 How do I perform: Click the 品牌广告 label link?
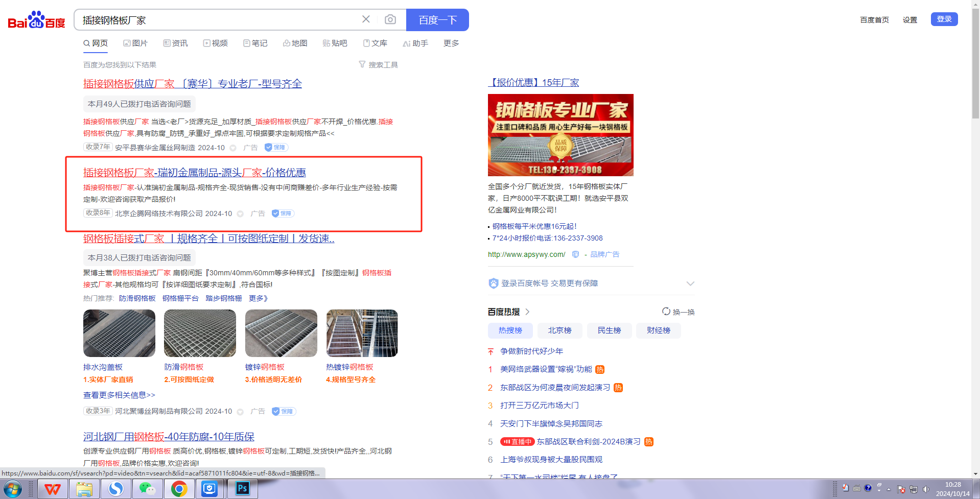pos(604,254)
